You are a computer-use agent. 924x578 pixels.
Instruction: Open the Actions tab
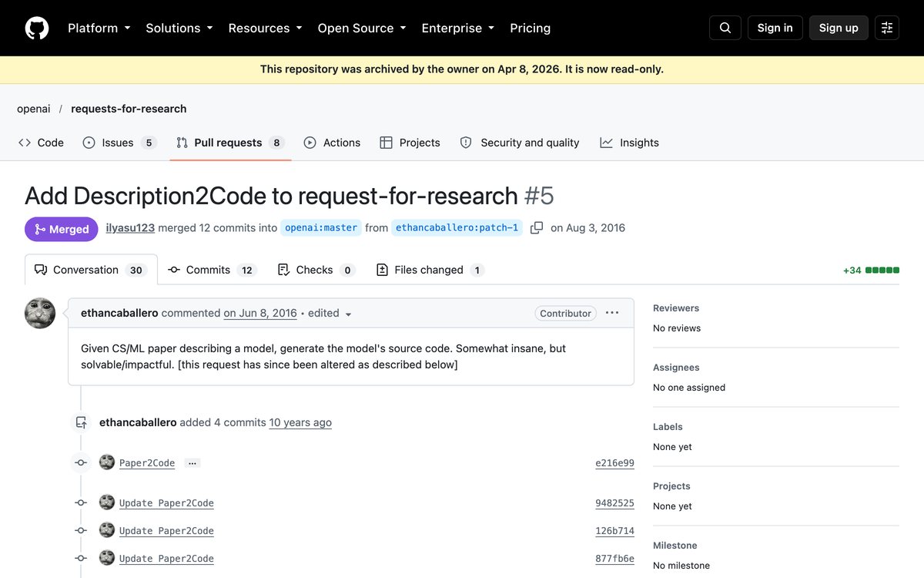332,143
